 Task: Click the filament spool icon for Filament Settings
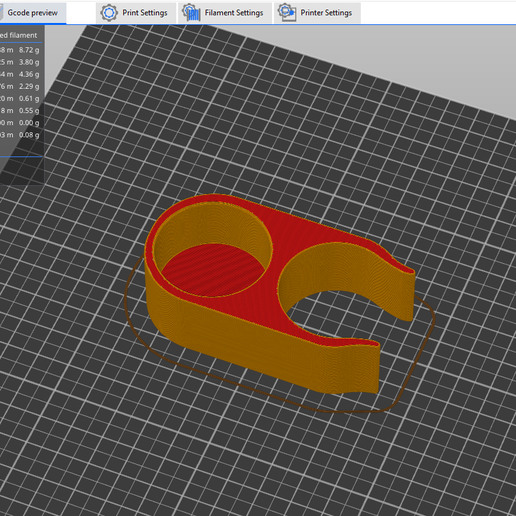click(x=191, y=13)
